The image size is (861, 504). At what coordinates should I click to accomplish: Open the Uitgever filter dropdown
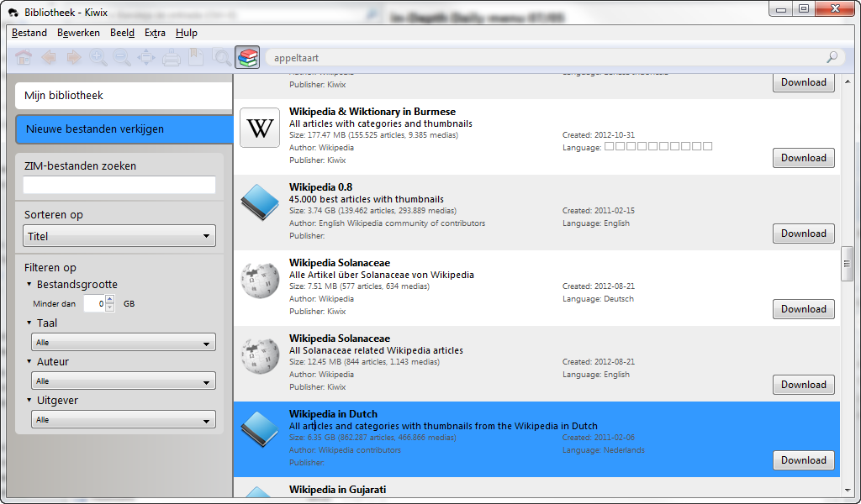click(124, 420)
